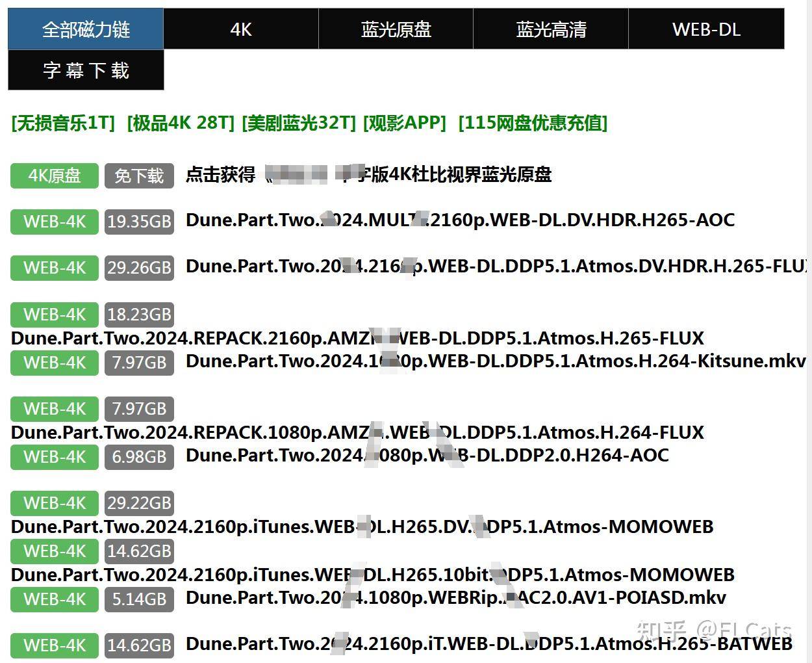Click the gray 免下载 badge

[x=139, y=175]
